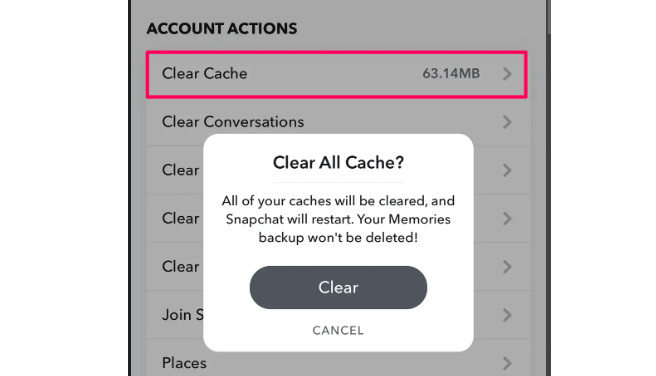Open the Places row chevron
Viewport: 656px width, 376px height.
507,363
